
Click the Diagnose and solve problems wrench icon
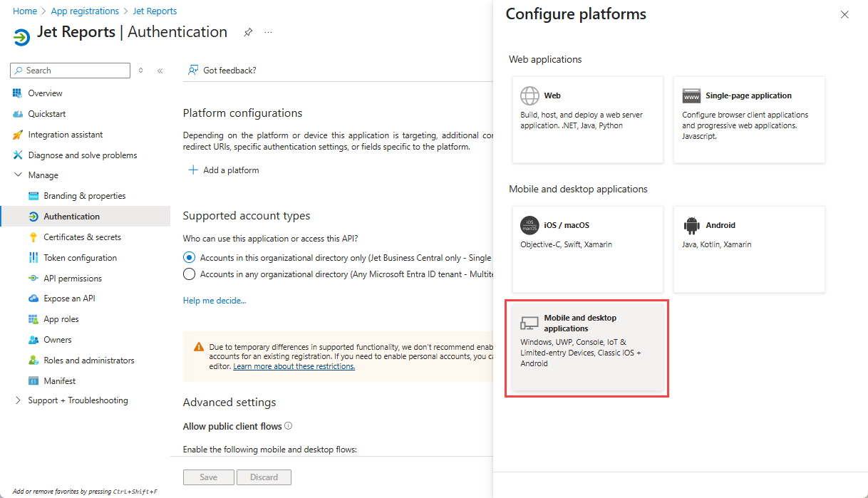click(18, 155)
